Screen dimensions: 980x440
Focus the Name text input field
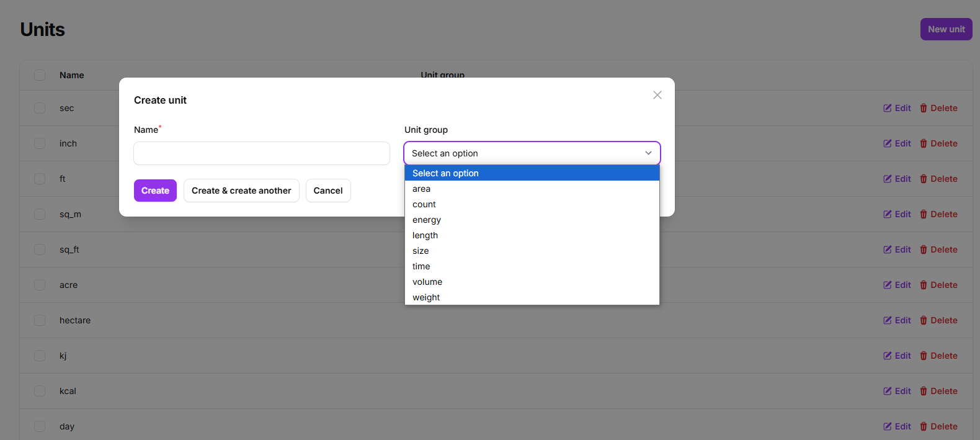point(262,153)
